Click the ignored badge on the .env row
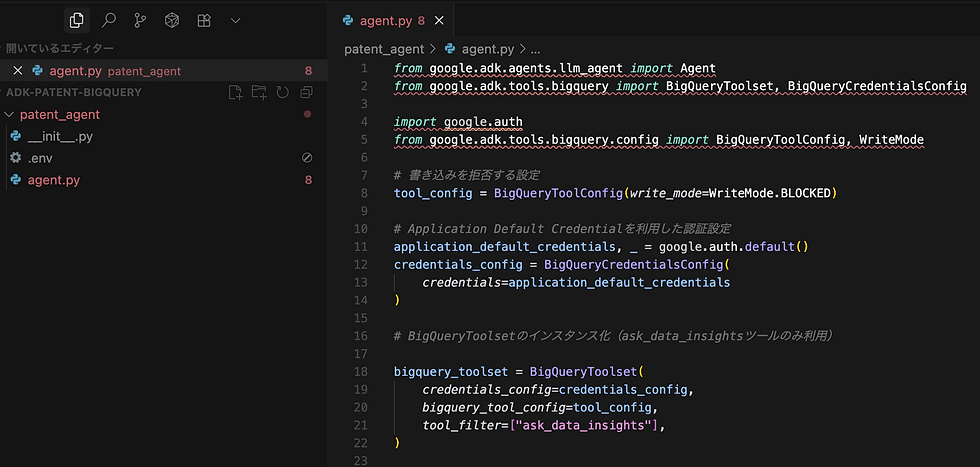Image resolution: width=980 pixels, height=467 pixels. (x=307, y=158)
